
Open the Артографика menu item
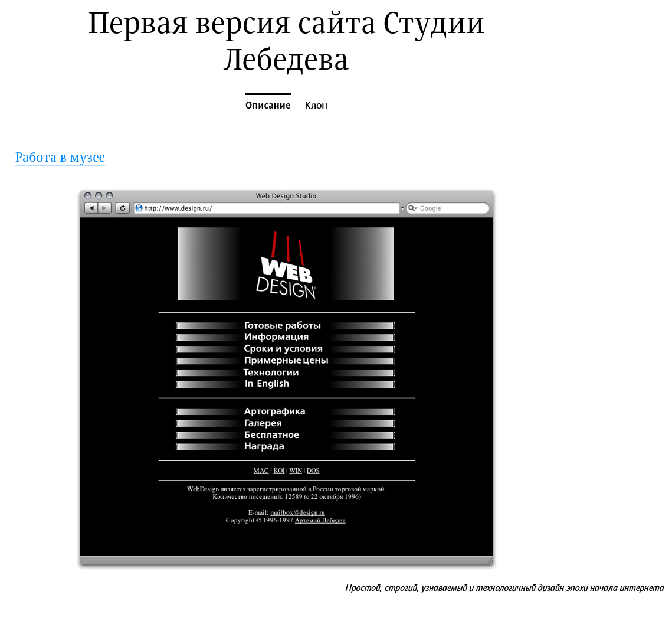tap(275, 411)
